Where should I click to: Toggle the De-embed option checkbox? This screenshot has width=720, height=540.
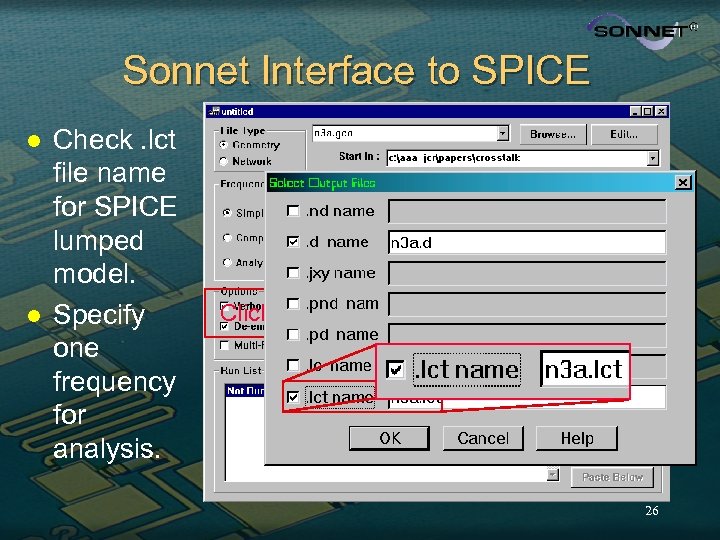pos(224,326)
